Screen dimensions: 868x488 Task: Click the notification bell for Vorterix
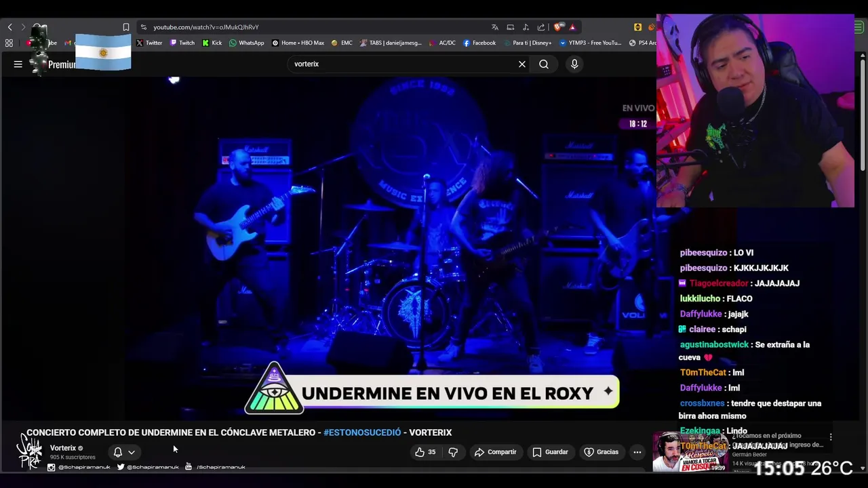click(117, 452)
